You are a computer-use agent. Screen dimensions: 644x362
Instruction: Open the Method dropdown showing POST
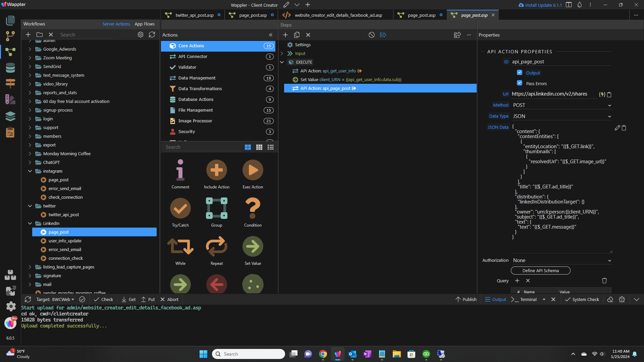point(562,105)
